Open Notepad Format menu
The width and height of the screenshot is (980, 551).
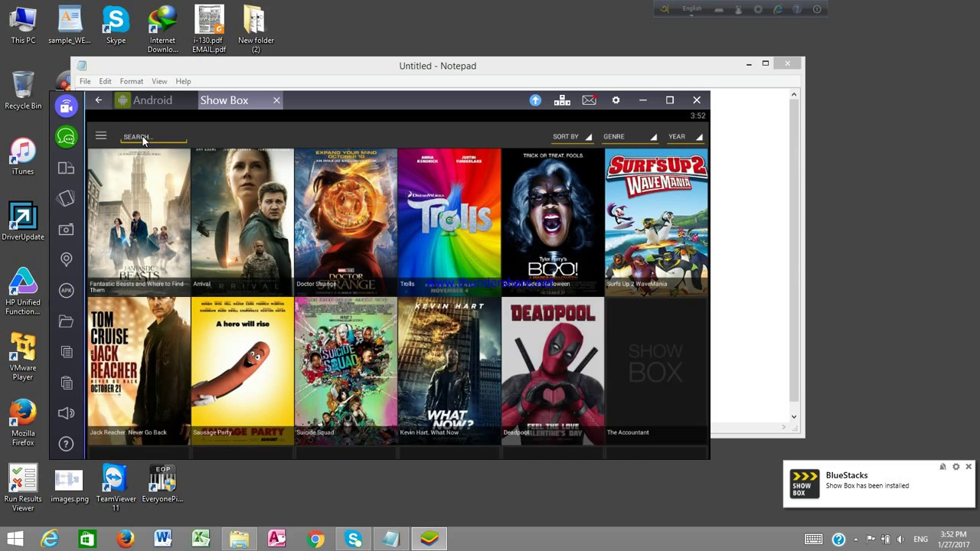[x=131, y=81]
